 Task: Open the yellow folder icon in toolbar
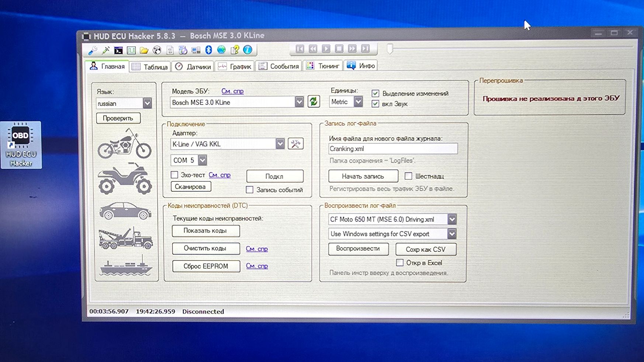tap(144, 50)
